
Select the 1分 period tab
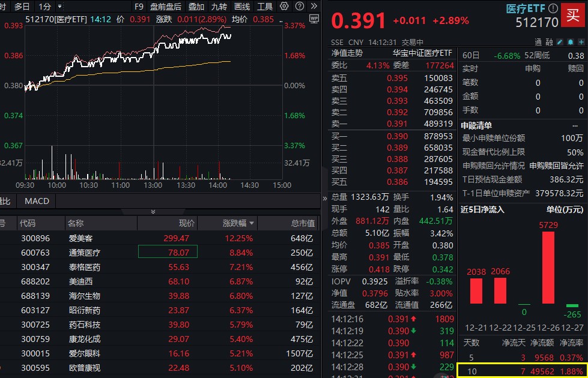44,7
